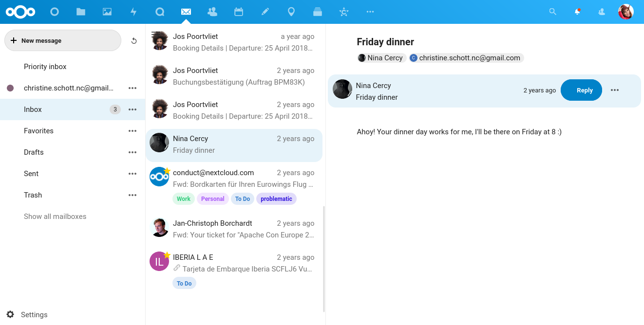The image size is (644, 325).
Task: Toggle the favorite star on conduct@nextcloud.com message
Action: point(166,171)
